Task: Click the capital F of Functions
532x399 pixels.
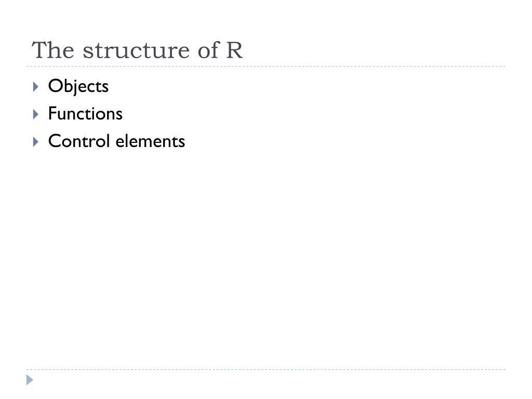Action: coord(52,113)
